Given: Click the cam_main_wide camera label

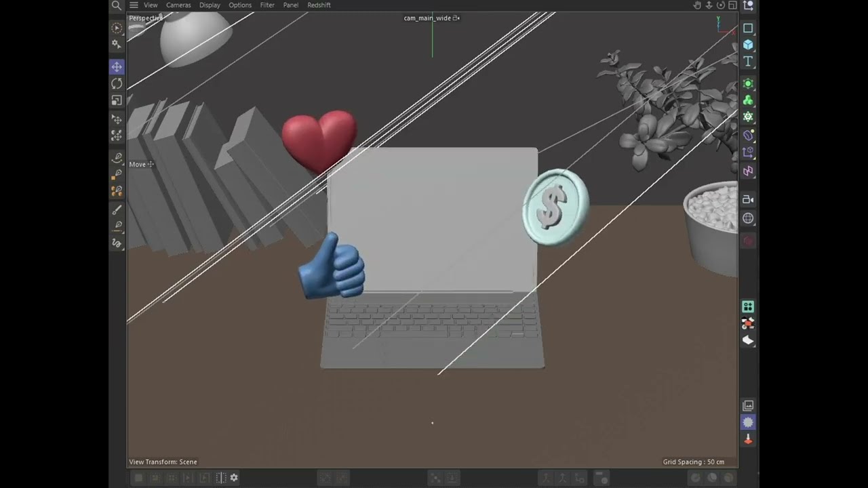Looking at the screenshot, I should point(427,18).
